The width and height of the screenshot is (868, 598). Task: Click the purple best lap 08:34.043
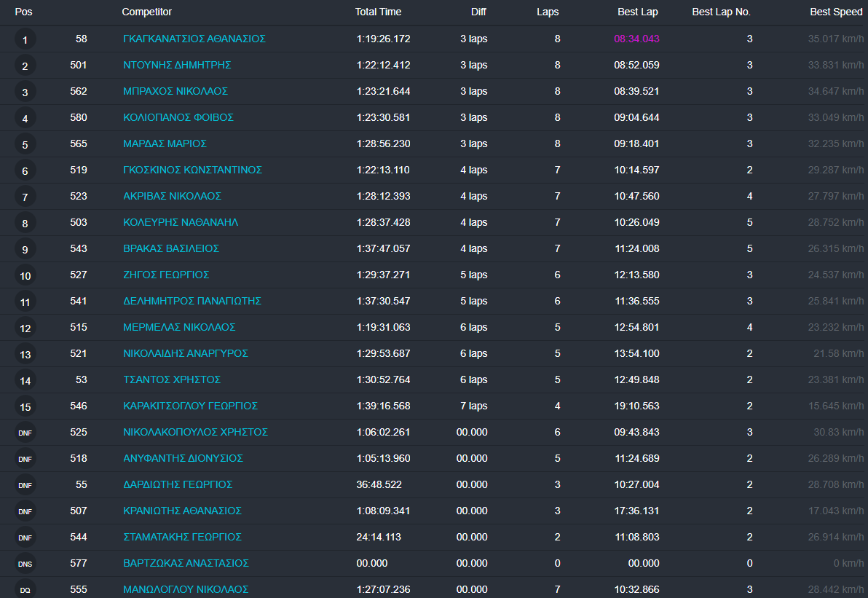pyautogui.click(x=636, y=39)
